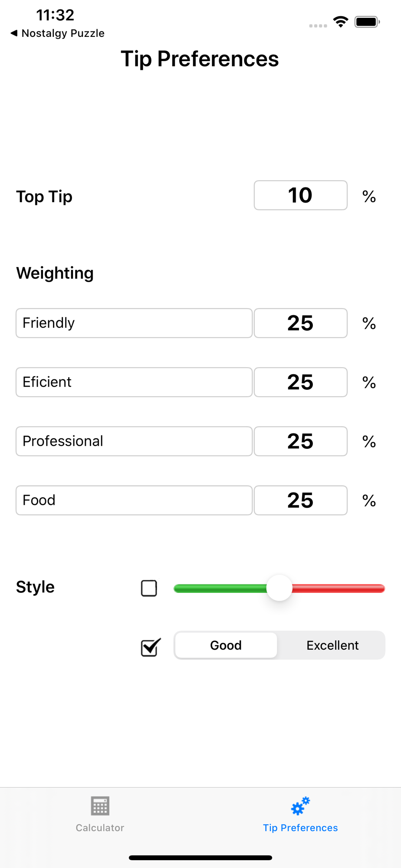Edit the Friendly label field
Screen dimensions: 401x868
[x=134, y=323]
